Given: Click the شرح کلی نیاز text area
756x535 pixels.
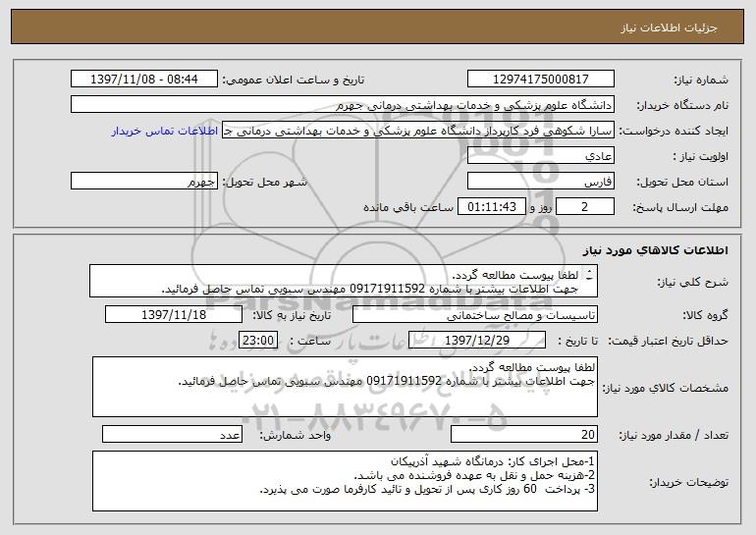Looking at the screenshot, I should pyautogui.click(x=344, y=281).
